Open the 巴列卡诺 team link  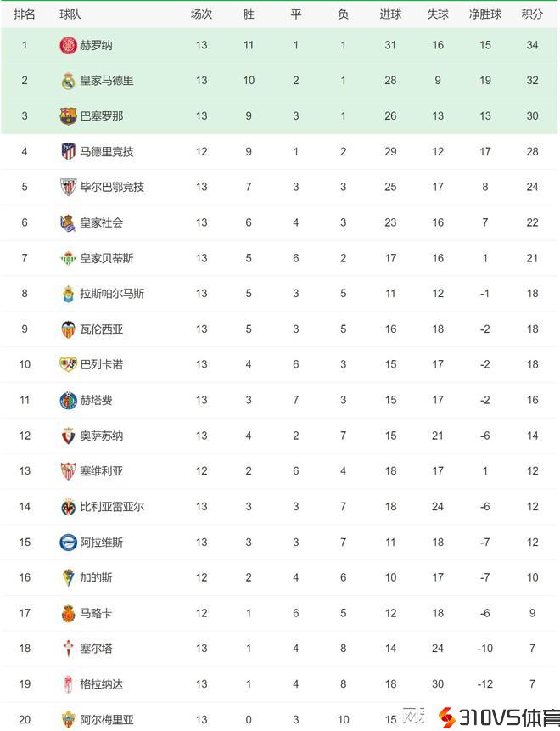pos(101,364)
